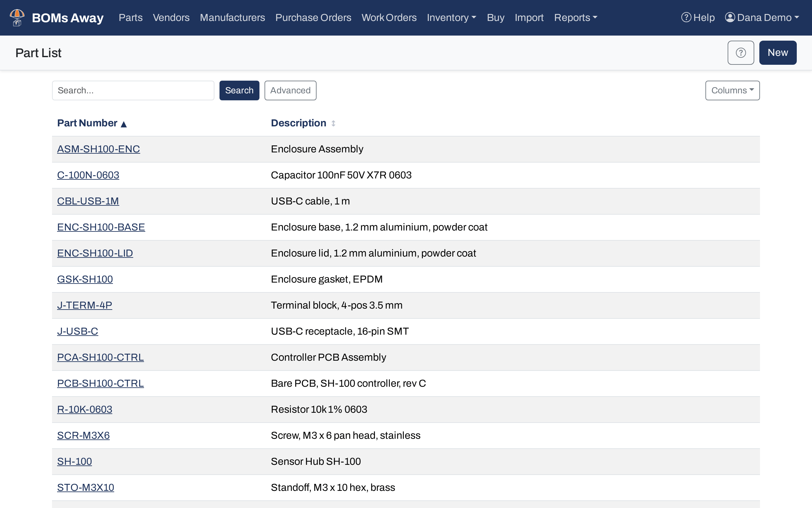The height and width of the screenshot is (508, 812).
Task: Open part R-10K-0603
Action: (x=85, y=409)
